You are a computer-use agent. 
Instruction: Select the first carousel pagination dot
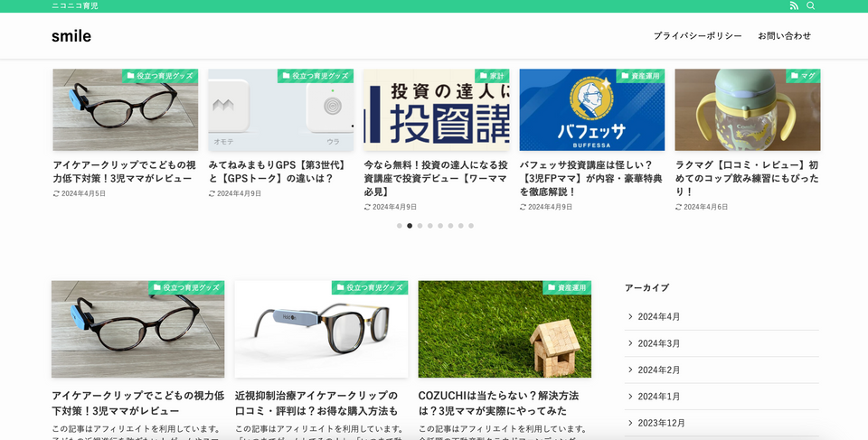pos(400,226)
